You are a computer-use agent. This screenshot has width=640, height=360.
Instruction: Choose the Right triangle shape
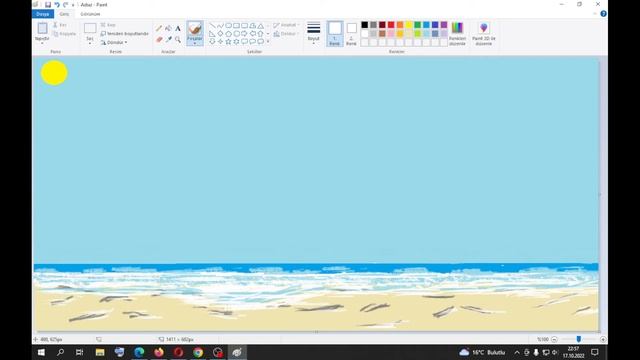pos(212,33)
